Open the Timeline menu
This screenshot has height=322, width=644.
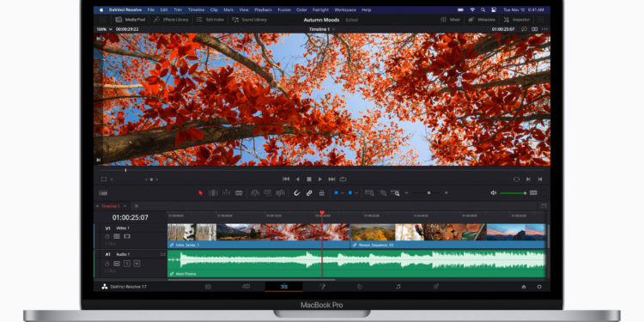point(196,9)
